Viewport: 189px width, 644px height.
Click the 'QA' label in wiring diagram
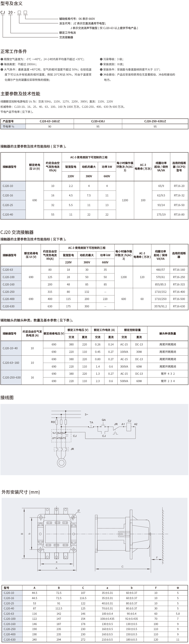[x=104, y=420]
